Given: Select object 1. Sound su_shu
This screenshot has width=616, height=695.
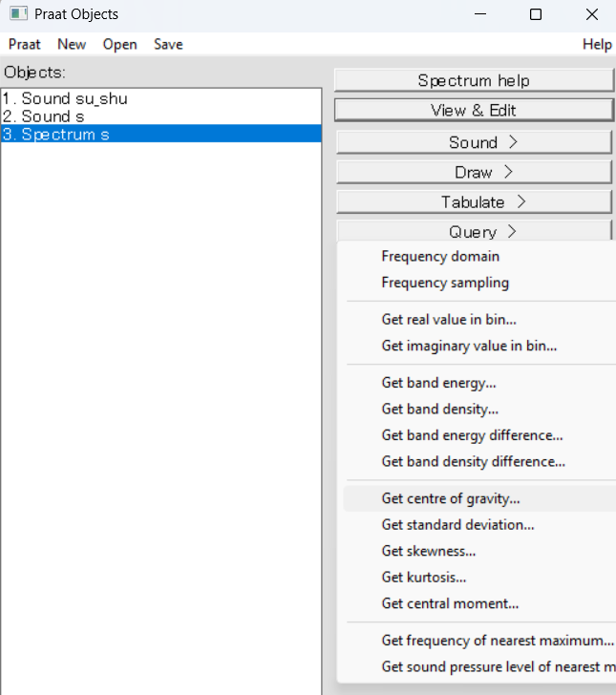Looking at the screenshot, I should click(161, 98).
